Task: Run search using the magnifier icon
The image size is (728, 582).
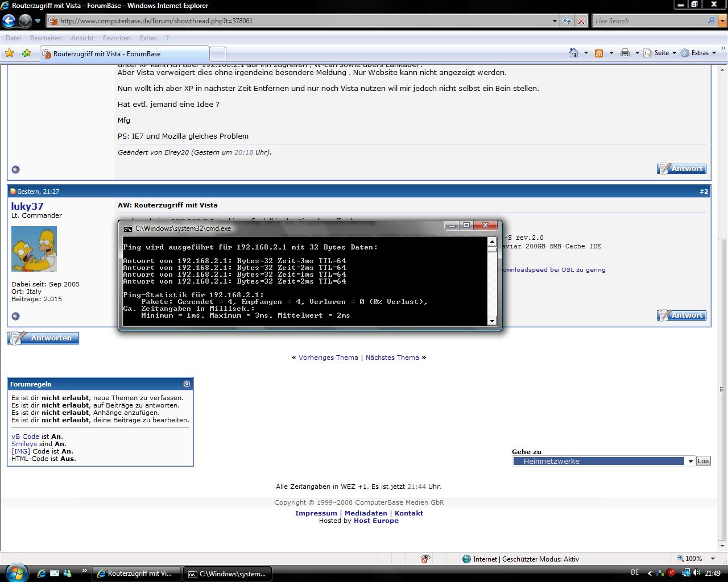Action: [x=711, y=20]
